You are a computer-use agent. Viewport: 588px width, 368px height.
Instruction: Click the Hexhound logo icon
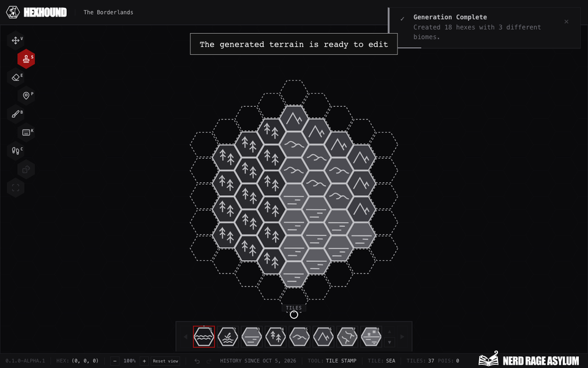13,12
